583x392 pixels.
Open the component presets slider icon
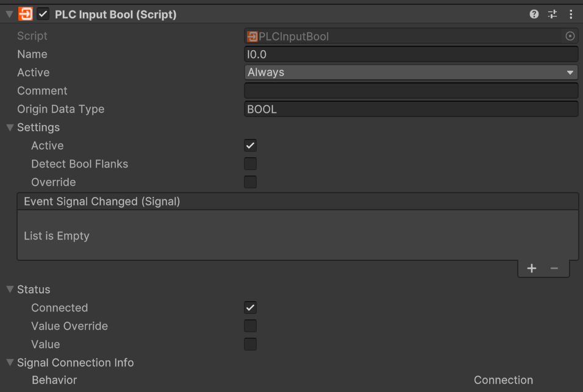click(x=553, y=14)
